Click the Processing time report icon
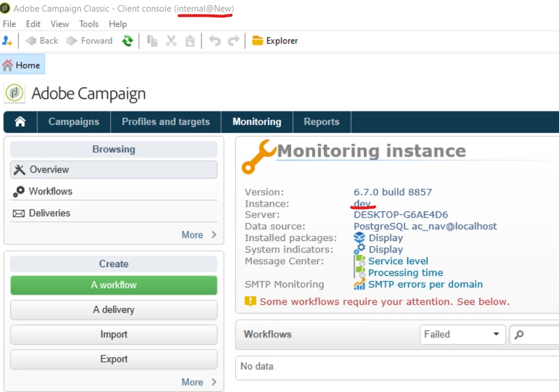 (x=360, y=272)
